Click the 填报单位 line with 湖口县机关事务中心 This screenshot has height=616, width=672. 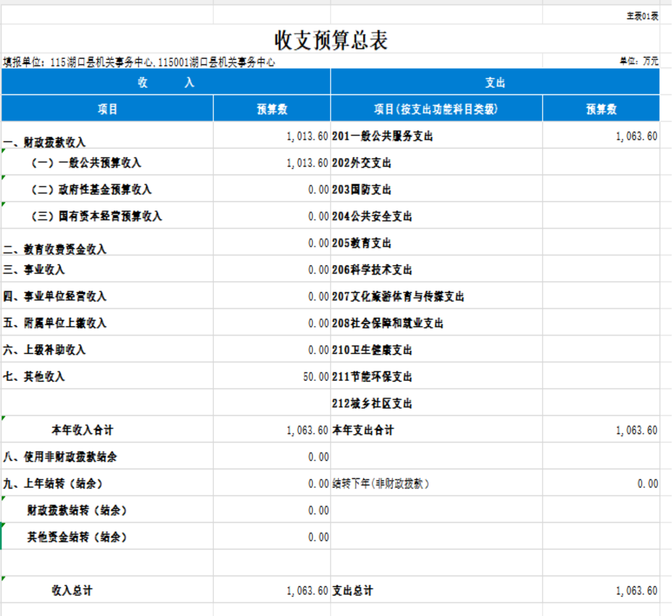point(139,62)
